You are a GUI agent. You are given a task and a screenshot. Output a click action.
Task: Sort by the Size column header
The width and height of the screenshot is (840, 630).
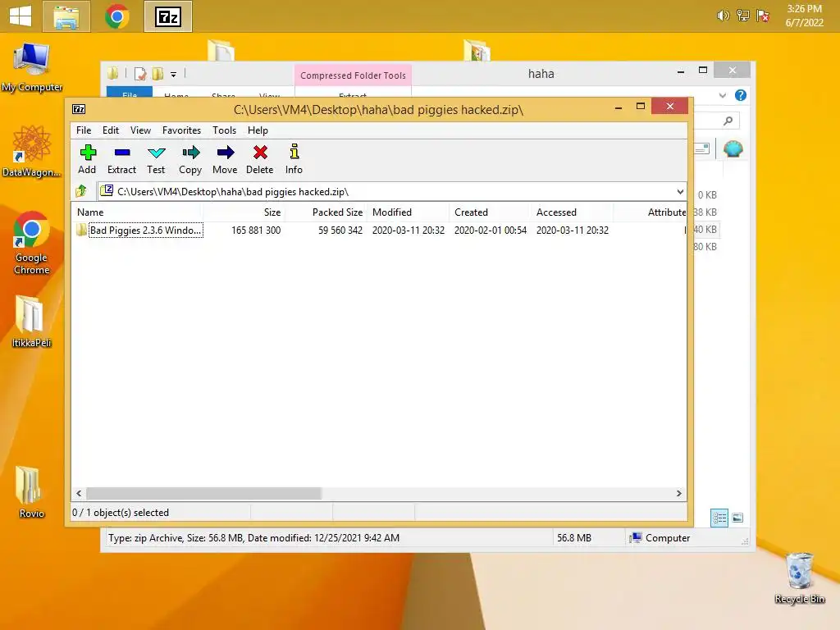pyautogui.click(x=244, y=212)
